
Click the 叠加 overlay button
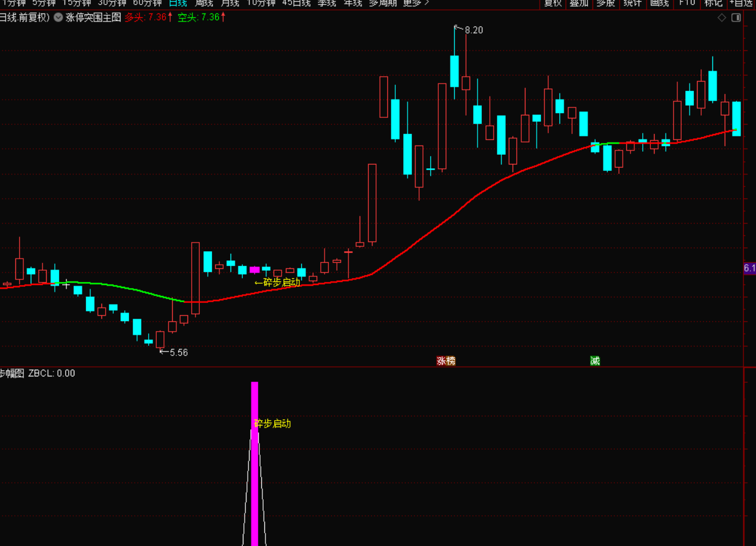point(578,3)
